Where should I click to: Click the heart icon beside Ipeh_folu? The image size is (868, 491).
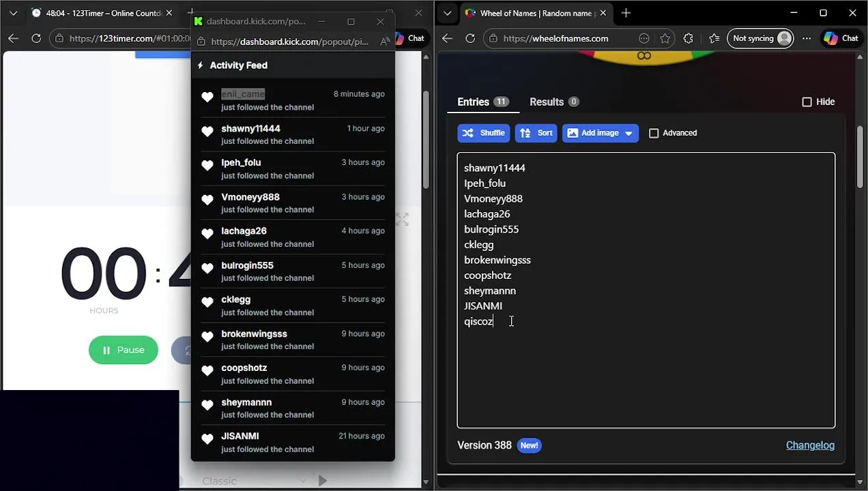pos(207,165)
